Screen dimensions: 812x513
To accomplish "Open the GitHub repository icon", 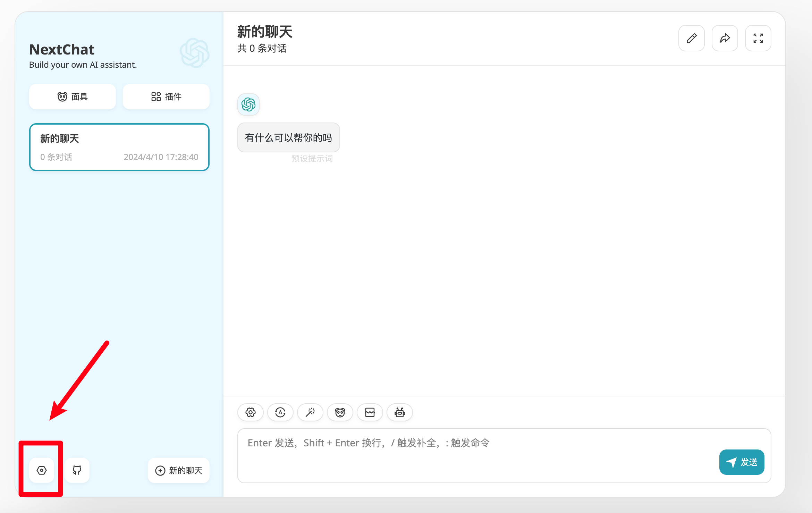I will pos(77,470).
